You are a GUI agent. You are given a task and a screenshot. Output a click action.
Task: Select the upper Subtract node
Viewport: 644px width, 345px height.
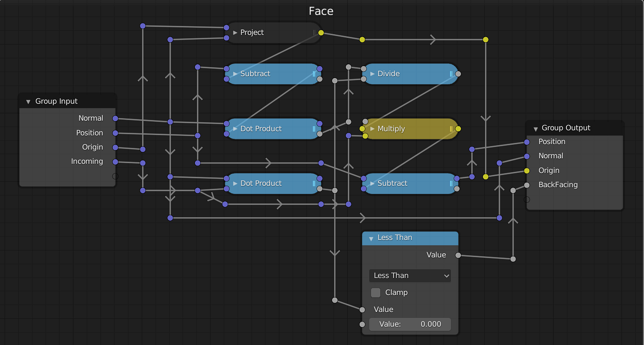click(x=271, y=74)
